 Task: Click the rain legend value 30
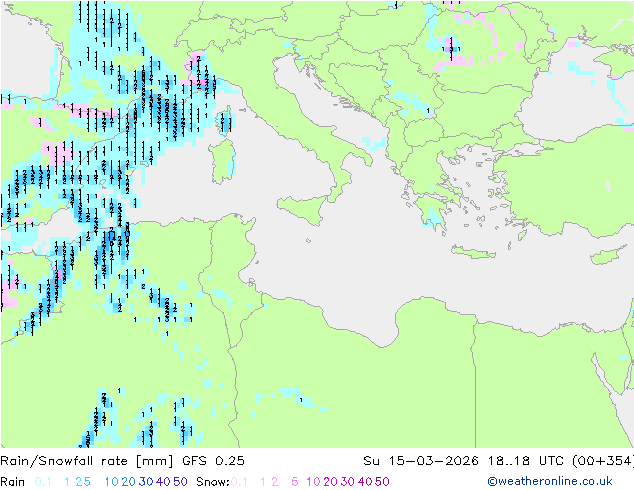pos(146,482)
